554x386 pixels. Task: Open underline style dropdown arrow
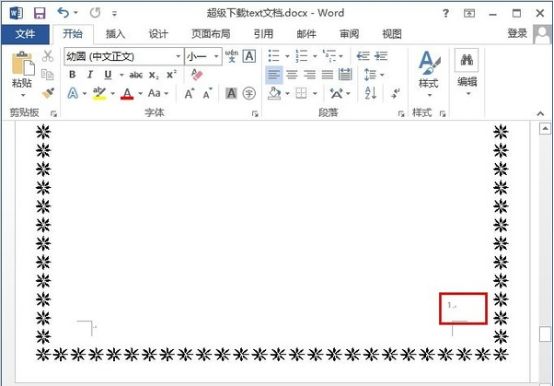[122, 75]
